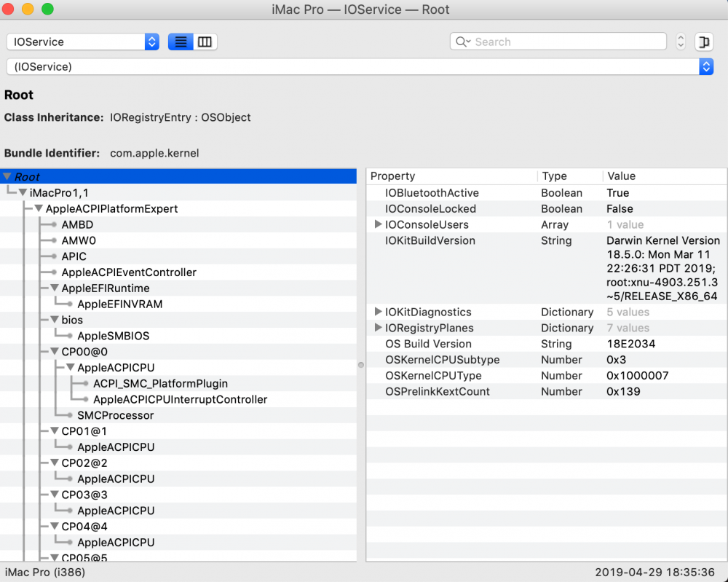Select the IOConsoleLocked property row
This screenshot has width=728, height=582.
(547, 208)
